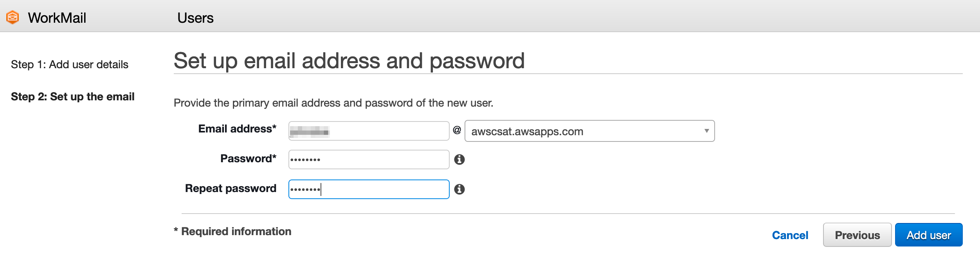Click the Required information note
980x261 pixels.
pyautogui.click(x=232, y=231)
